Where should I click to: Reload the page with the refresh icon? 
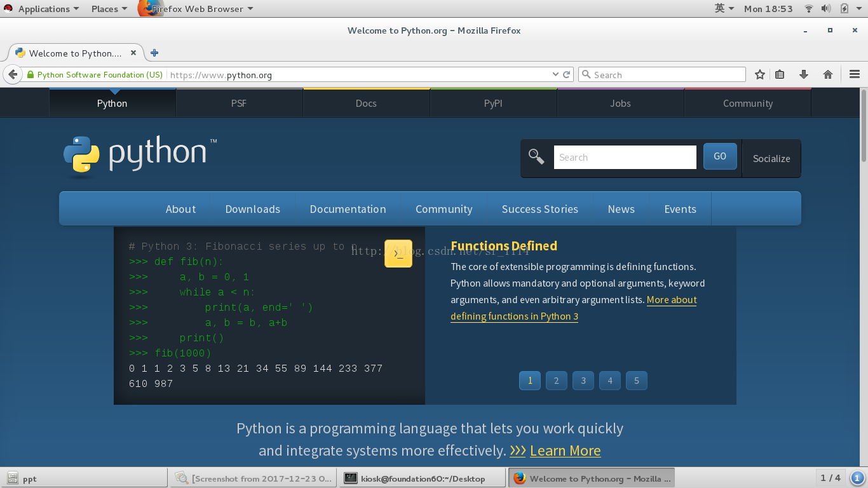click(567, 74)
